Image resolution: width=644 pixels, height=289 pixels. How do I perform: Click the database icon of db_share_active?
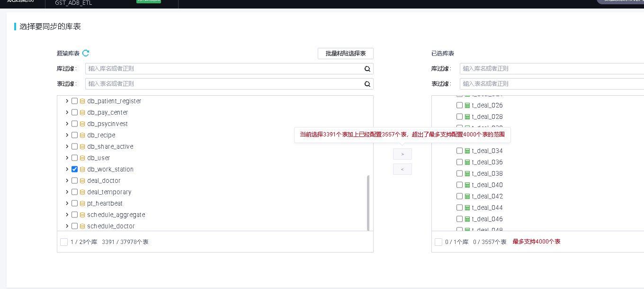point(82,146)
